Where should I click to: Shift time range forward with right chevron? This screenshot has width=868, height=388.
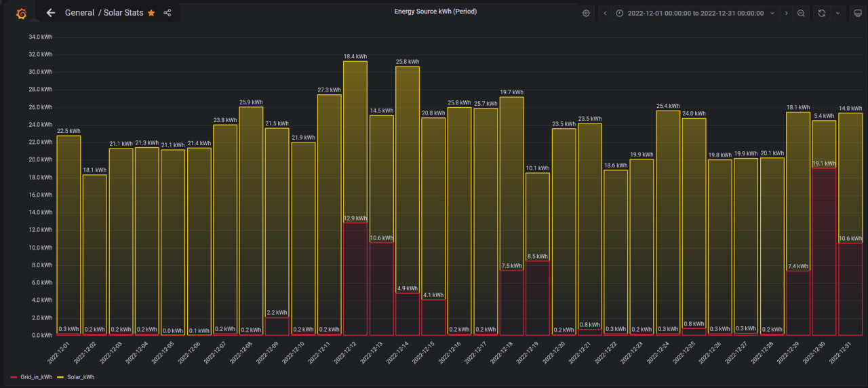tap(786, 13)
